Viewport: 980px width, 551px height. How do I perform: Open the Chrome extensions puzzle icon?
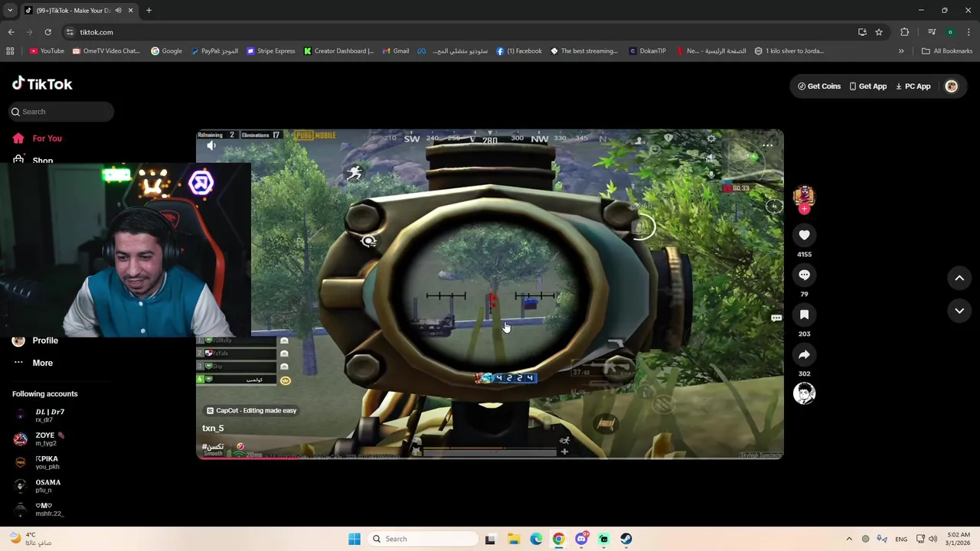905,32
